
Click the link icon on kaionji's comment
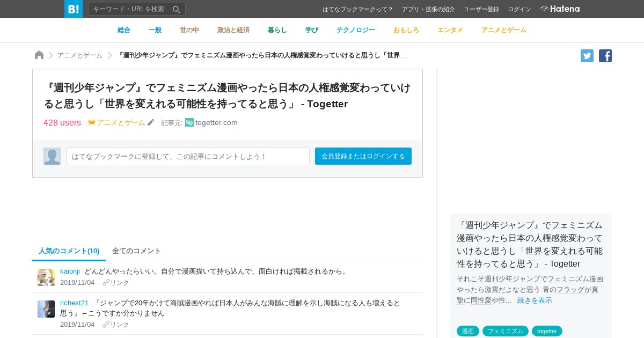[106, 283]
